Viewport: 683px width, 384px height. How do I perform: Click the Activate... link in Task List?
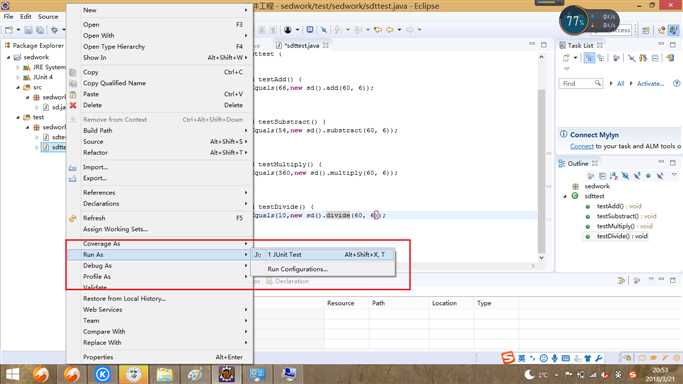click(x=650, y=84)
